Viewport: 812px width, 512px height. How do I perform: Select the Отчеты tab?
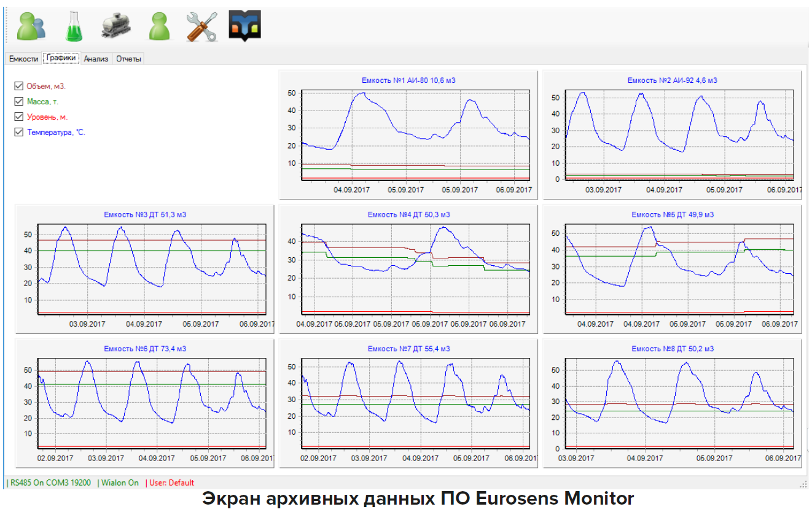coord(130,58)
